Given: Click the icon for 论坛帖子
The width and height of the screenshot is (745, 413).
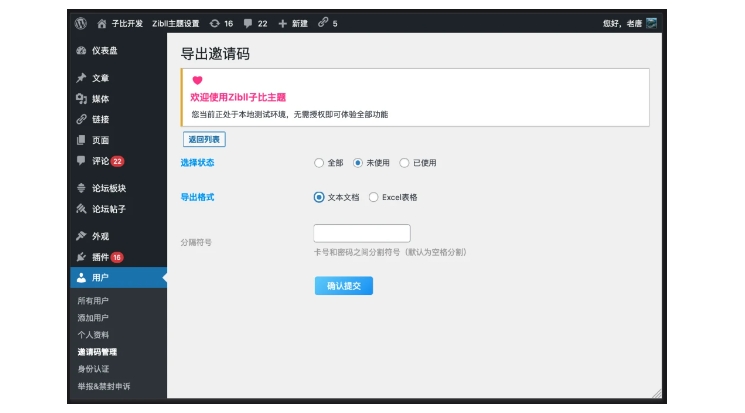Looking at the screenshot, I should pos(81,209).
